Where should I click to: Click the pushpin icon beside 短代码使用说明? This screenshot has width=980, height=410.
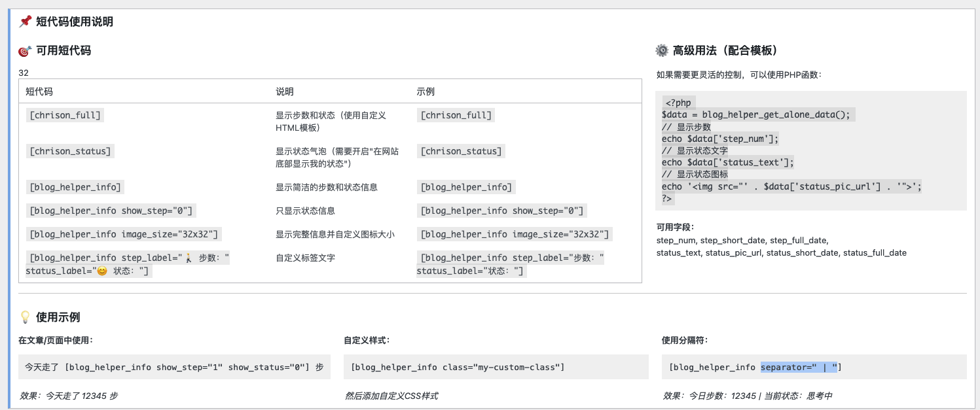(26, 22)
